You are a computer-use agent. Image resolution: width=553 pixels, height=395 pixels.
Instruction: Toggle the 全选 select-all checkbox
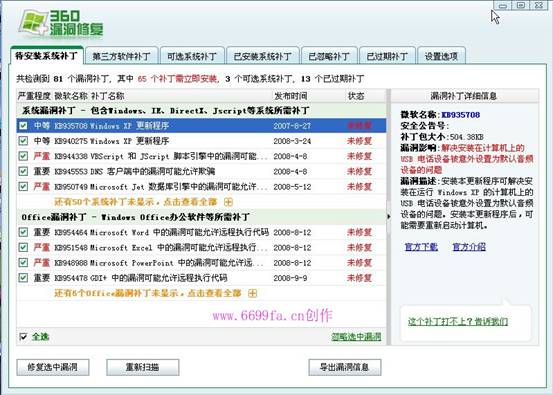coord(23,336)
